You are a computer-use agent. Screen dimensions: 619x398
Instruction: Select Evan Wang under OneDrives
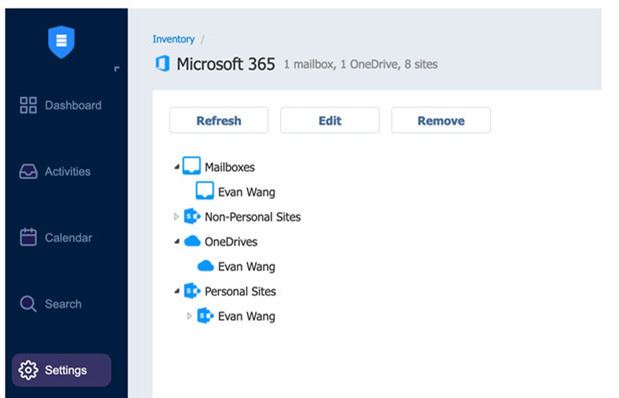click(x=247, y=267)
